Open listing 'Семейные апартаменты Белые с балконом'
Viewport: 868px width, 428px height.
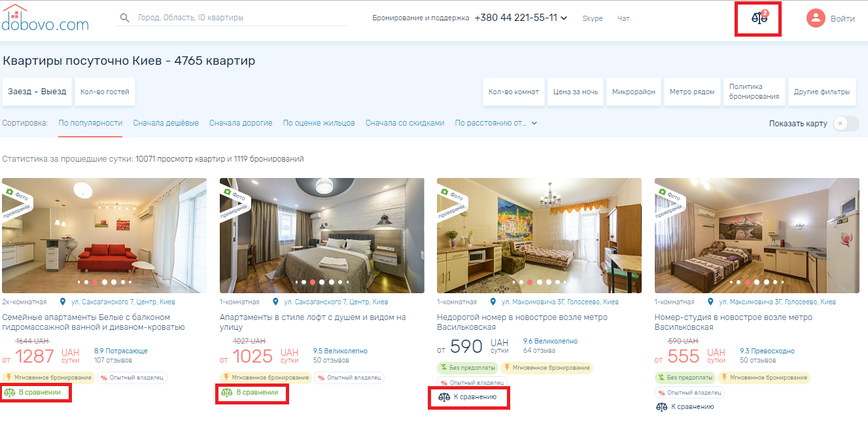point(94,322)
